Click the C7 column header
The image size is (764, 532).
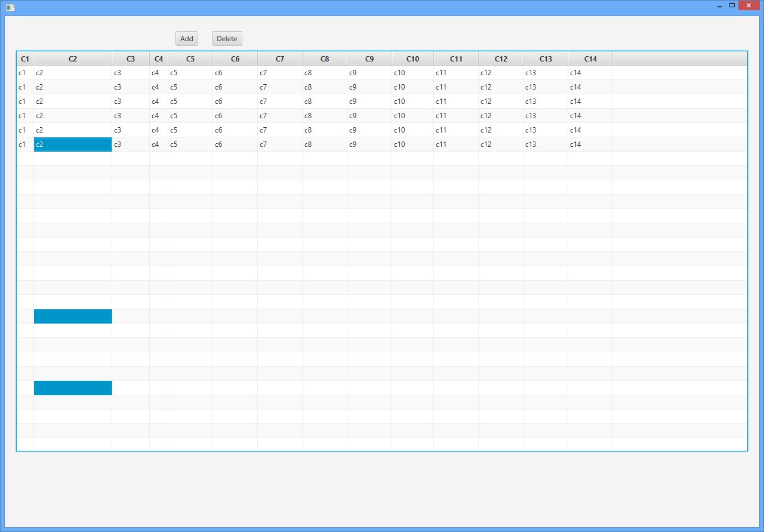280,59
